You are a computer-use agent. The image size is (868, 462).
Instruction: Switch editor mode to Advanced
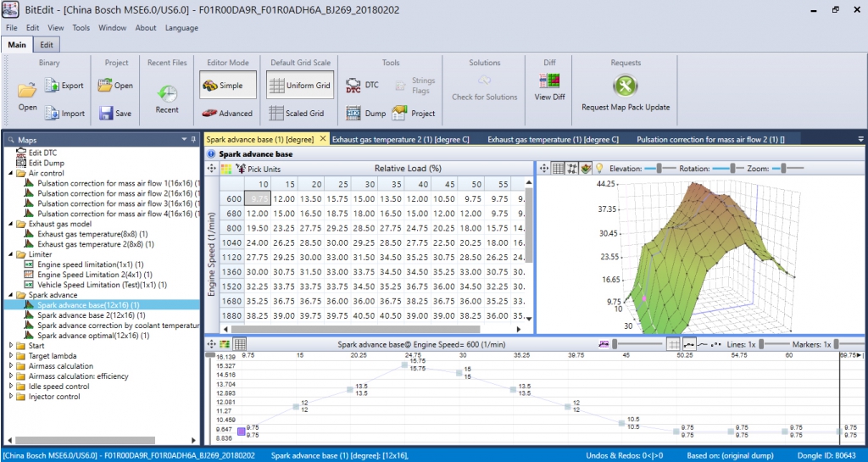[x=227, y=113]
